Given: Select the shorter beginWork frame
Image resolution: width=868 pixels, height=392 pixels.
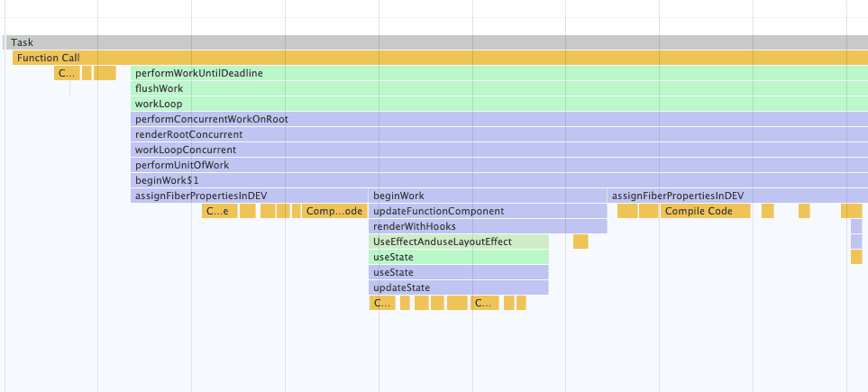Looking at the screenshot, I should click(x=488, y=196).
